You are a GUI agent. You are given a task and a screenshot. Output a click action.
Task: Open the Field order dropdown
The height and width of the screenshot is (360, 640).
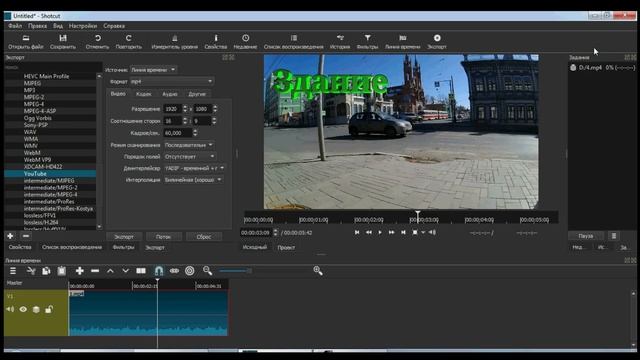click(190, 156)
